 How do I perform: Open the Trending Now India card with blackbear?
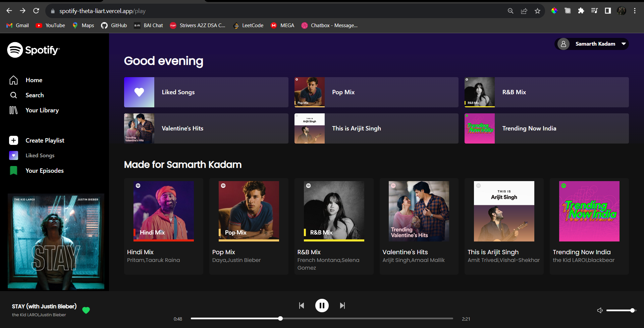[589, 226]
